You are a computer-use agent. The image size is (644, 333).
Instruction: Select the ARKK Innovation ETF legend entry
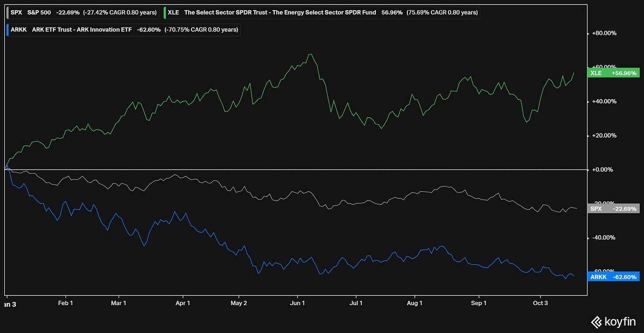coord(123,30)
